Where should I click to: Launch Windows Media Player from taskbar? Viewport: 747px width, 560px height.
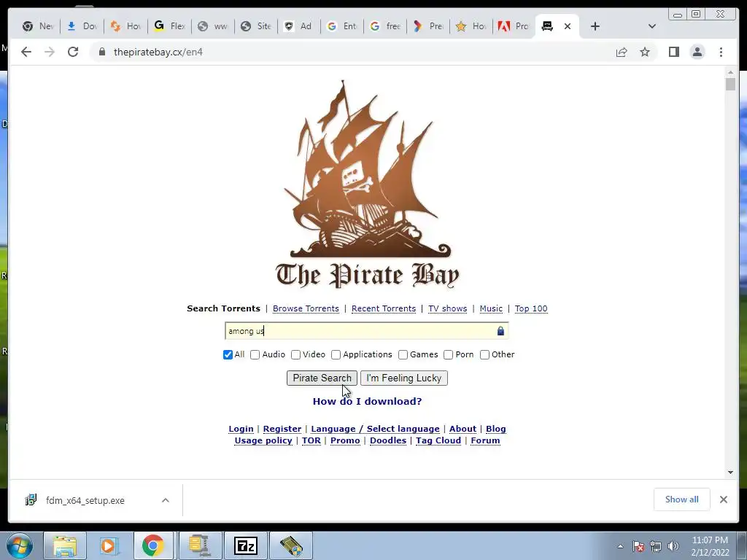tap(109, 545)
